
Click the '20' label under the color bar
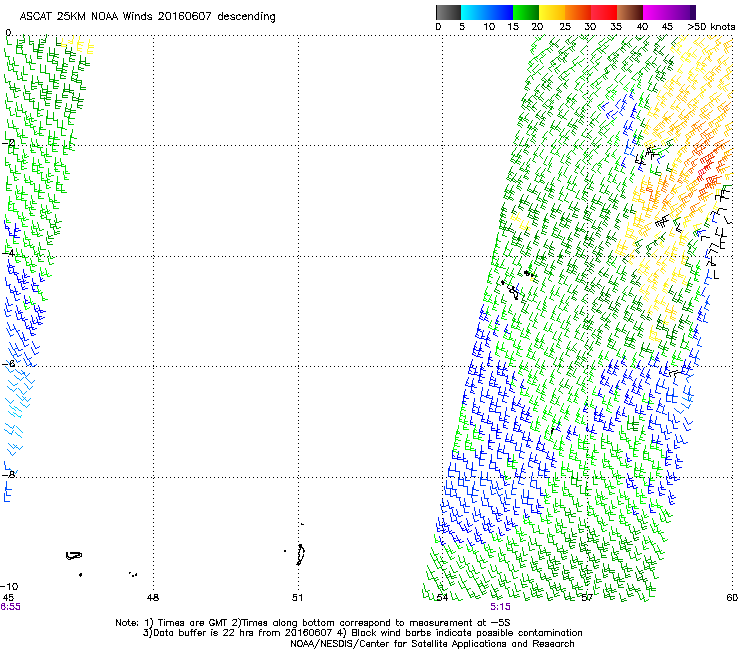coord(537,27)
